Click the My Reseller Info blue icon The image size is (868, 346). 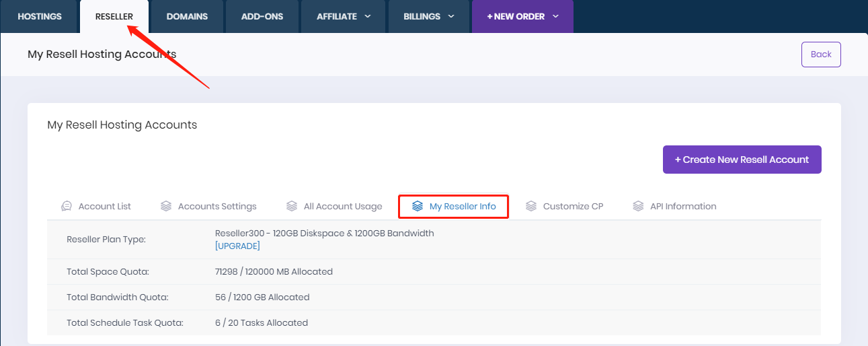(x=418, y=206)
